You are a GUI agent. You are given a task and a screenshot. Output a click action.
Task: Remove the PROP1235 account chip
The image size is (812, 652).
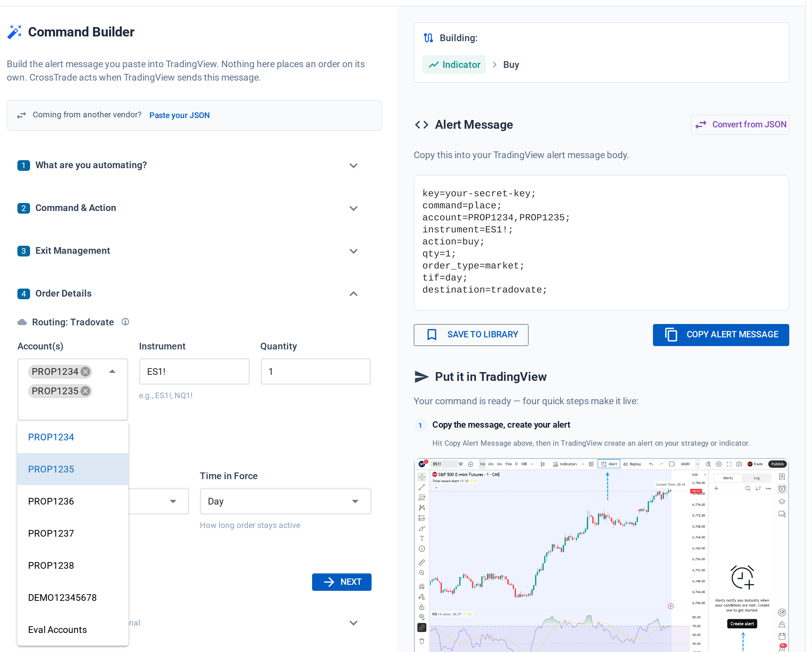tap(86, 391)
